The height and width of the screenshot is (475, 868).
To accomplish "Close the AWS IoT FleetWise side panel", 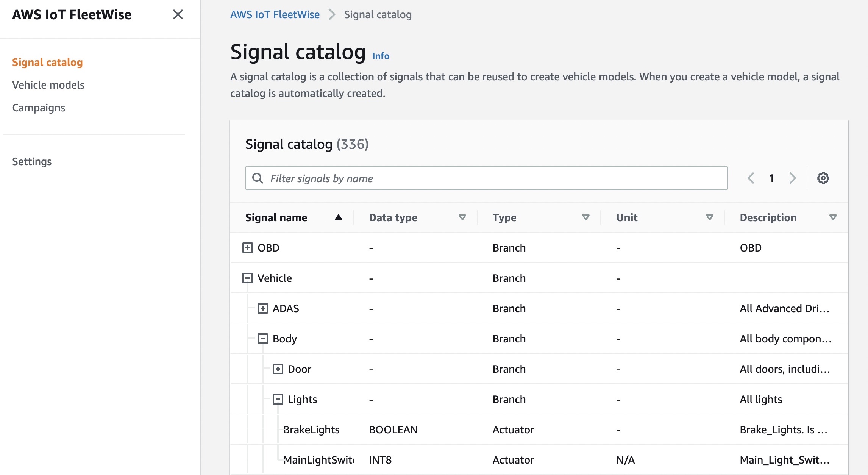I will (178, 15).
